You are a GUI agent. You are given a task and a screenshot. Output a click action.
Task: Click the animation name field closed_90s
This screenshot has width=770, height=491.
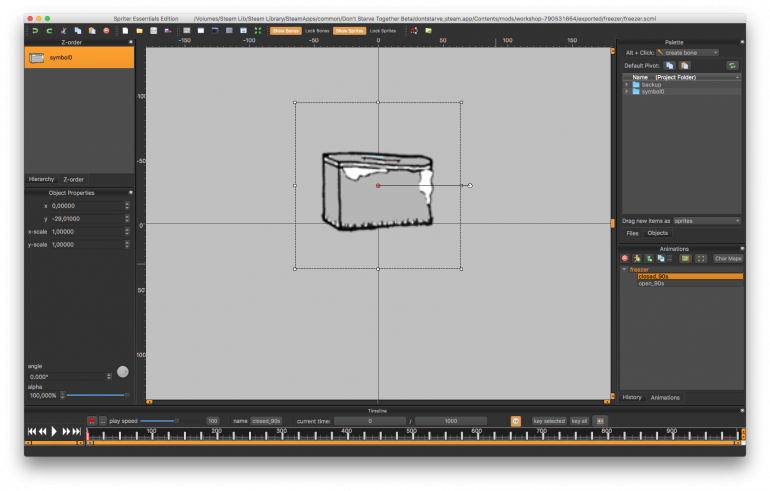266,421
